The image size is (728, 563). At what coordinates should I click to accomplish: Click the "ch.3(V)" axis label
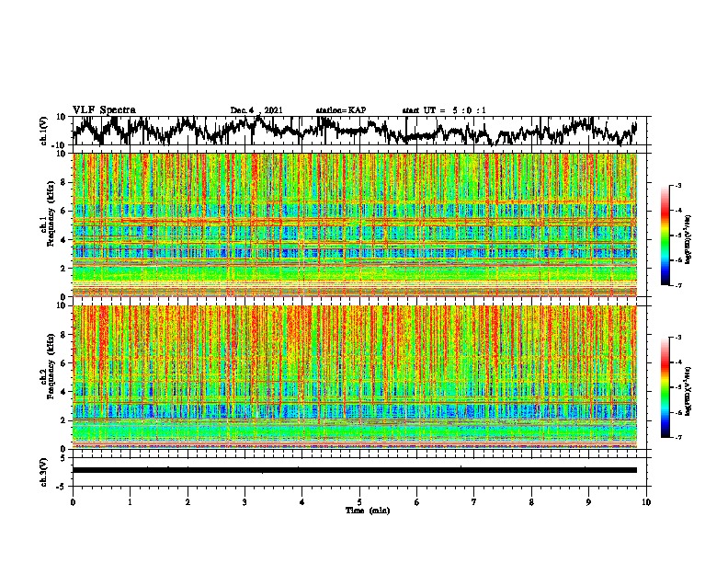click(x=44, y=472)
